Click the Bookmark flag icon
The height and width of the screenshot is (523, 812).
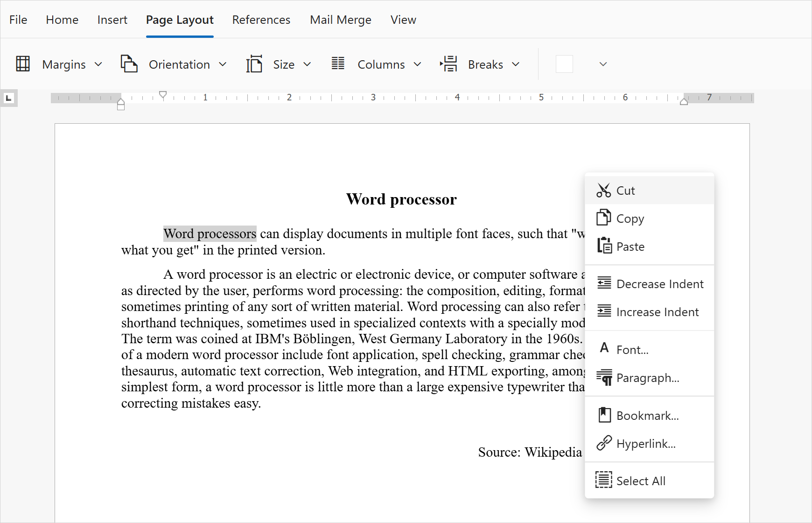pos(604,415)
